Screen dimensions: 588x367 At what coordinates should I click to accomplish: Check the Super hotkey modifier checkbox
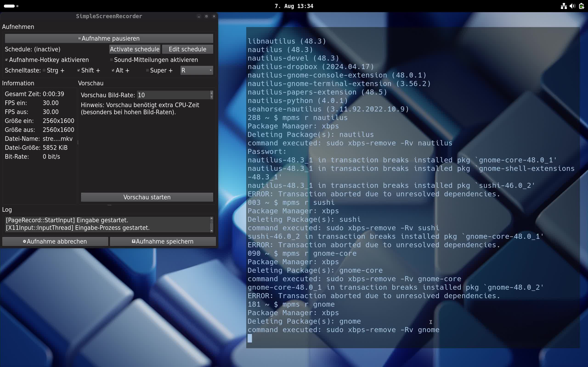pos(147,70)
